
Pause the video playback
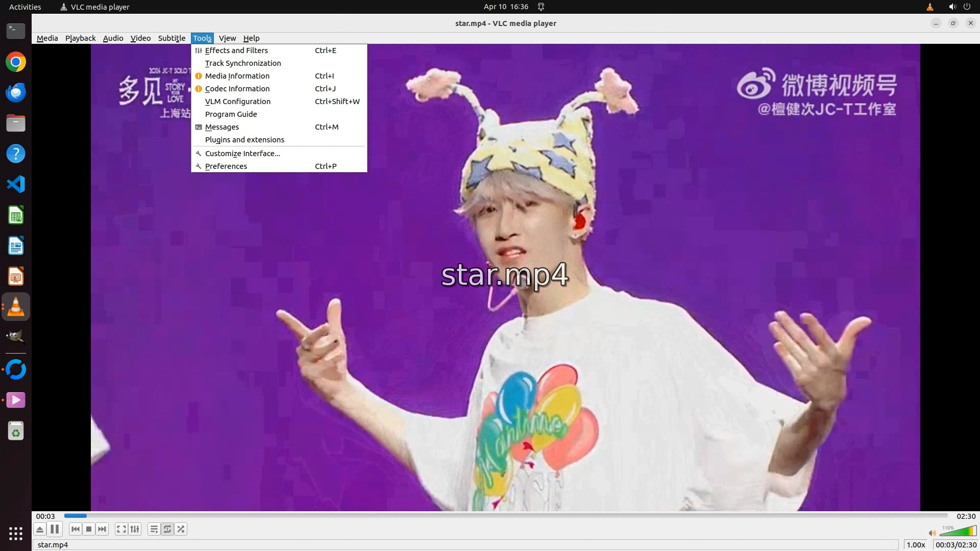[55, 529]
